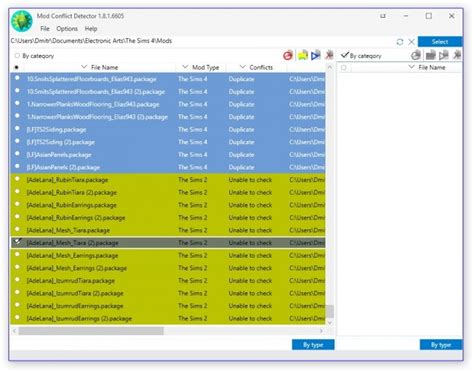Click the blue arrow icon in the left toolbar
Screen dimensions: 474x372
(x=316, y=55)
